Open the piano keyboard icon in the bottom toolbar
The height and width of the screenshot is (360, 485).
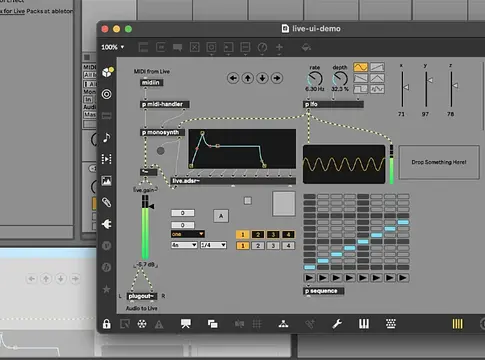pyautogui.click(x=364, y=324)
